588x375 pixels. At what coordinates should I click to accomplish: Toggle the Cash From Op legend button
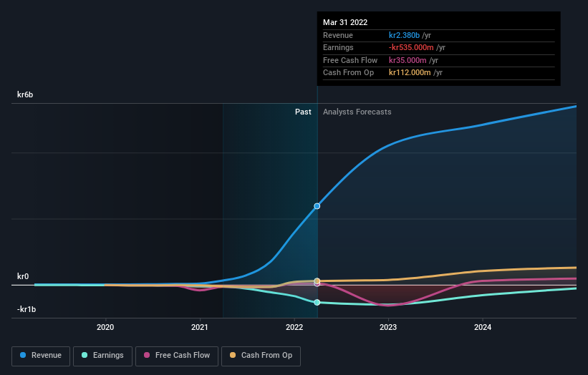pos(261,356)
